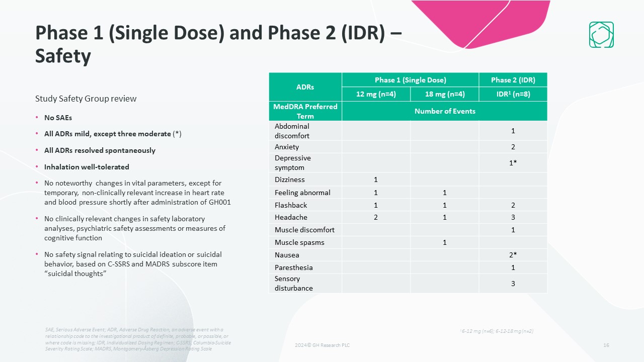Click the IDR value "2" for Flashback

click(x=513, y=205)
